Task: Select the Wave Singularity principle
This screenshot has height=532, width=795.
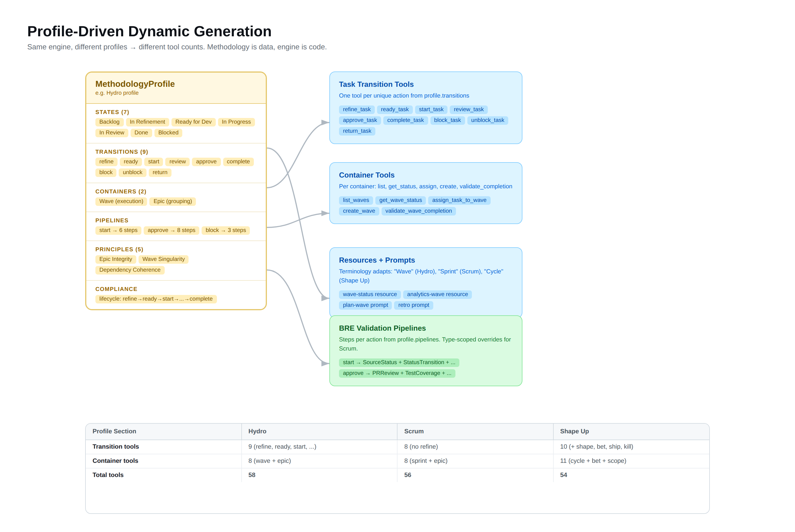Action: (x=163, y=259)
